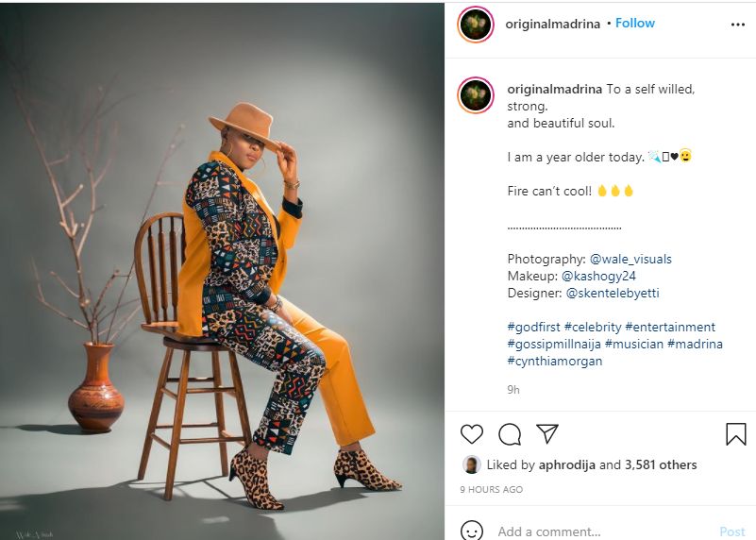The width and height of the screenshot is (756, 540).
Task: Open the #godfirst hashtag
Action: 533,327
